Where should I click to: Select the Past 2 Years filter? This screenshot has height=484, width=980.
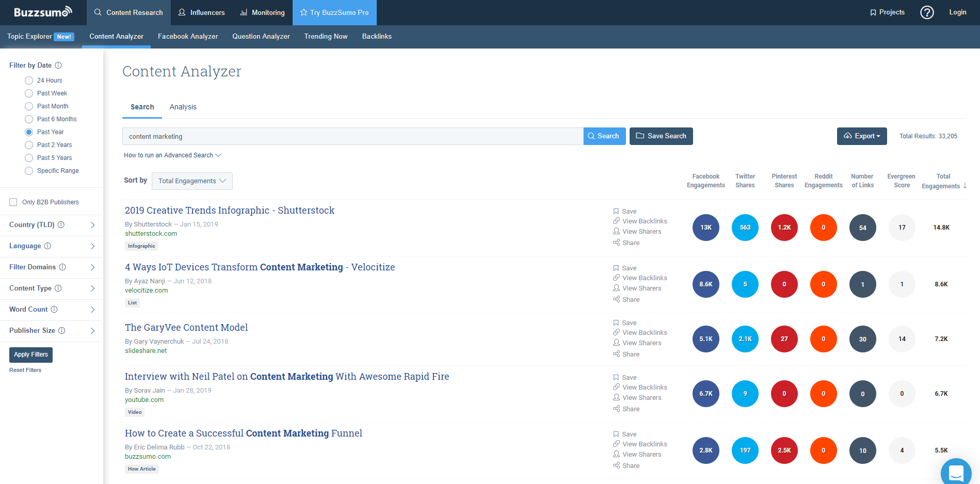point(29,145)
